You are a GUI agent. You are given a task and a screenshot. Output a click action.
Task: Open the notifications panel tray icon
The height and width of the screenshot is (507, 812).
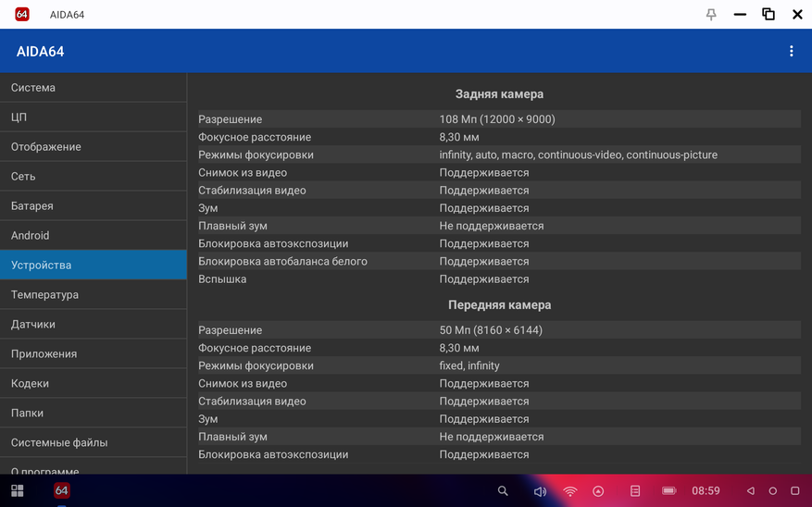(x=635, y=491)
